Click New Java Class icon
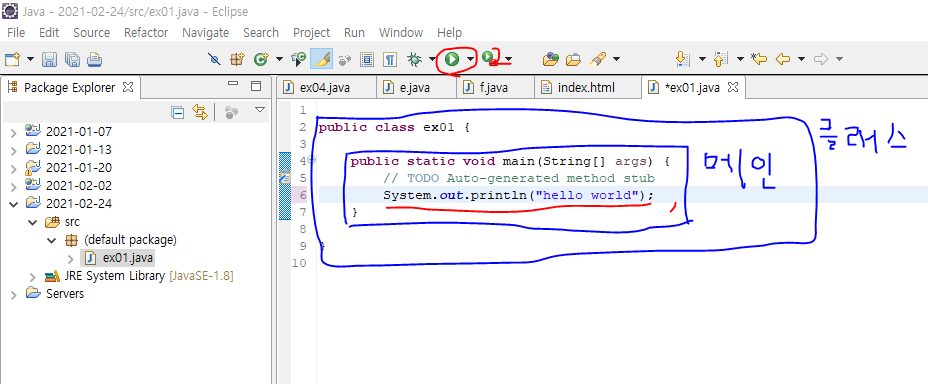 [260, 59]
